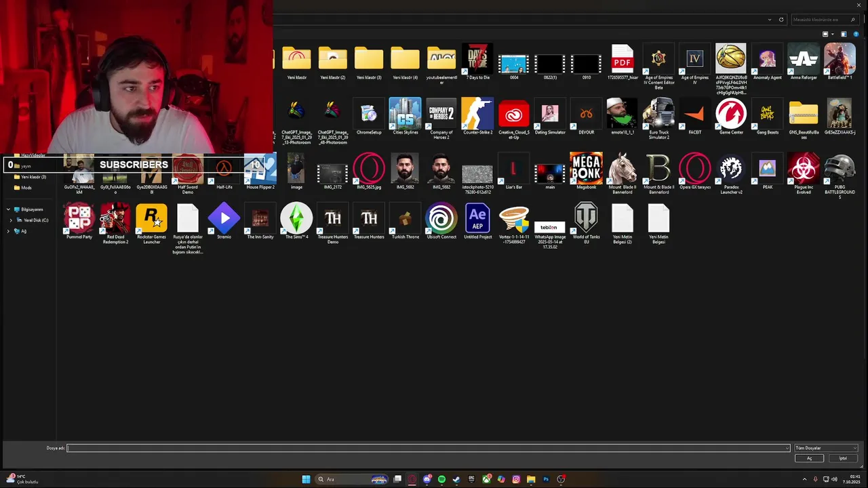Refresh the folder with the reload button
This screenshot has height=488, width=868.
(781, 20)
